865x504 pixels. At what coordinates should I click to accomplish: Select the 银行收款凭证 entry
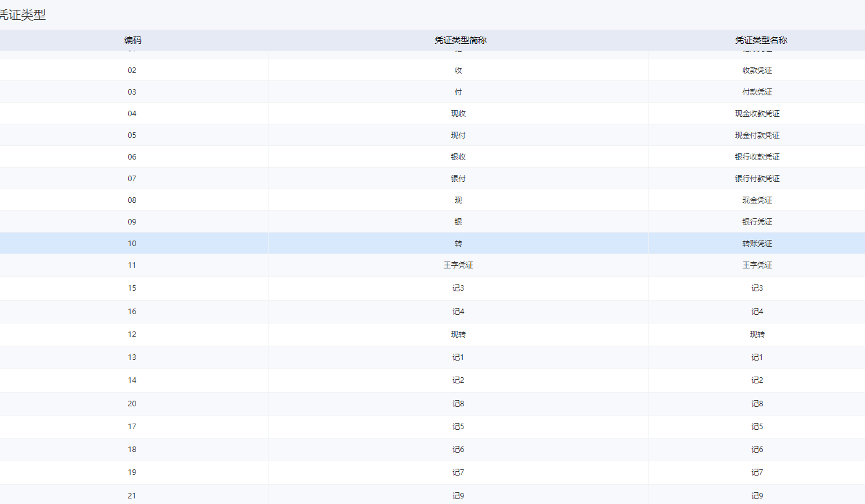click(x=757, y=157)
